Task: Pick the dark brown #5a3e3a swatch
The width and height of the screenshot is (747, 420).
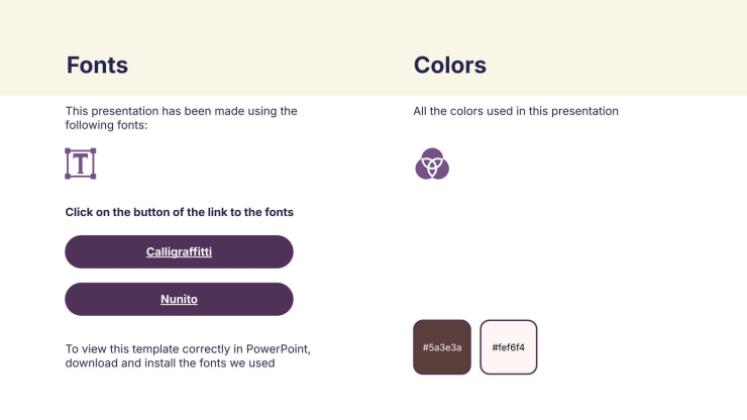Action: (x=441, y=347)
